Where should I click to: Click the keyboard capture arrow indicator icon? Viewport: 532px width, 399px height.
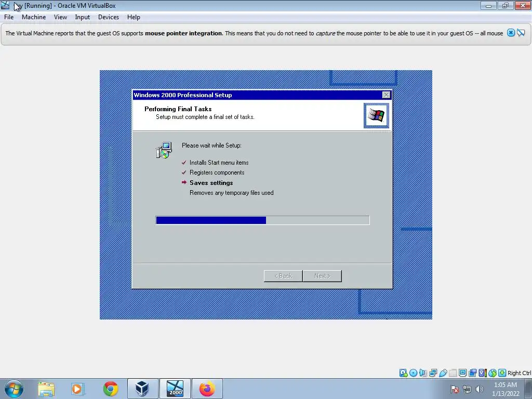pos(502,373)
